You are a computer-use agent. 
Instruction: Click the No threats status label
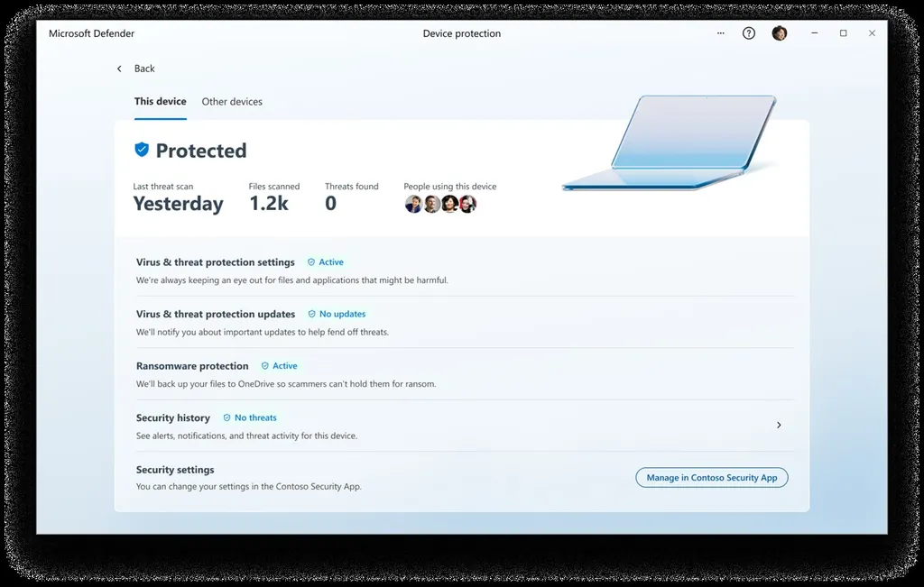(x=255, y=417)
